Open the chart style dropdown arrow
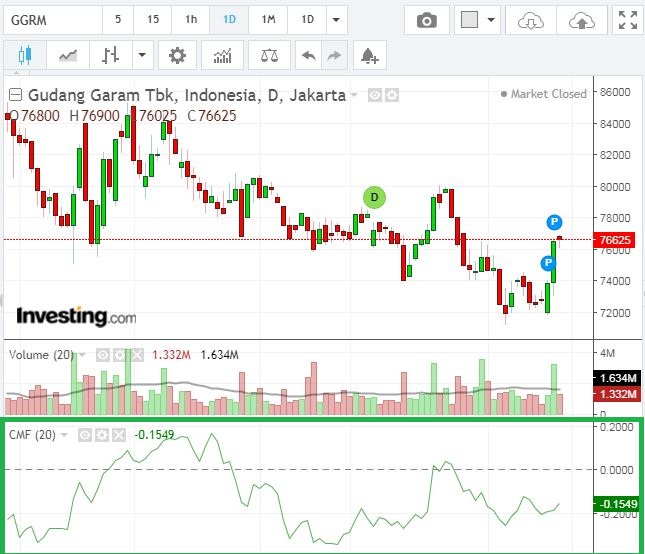 [142, 55]
